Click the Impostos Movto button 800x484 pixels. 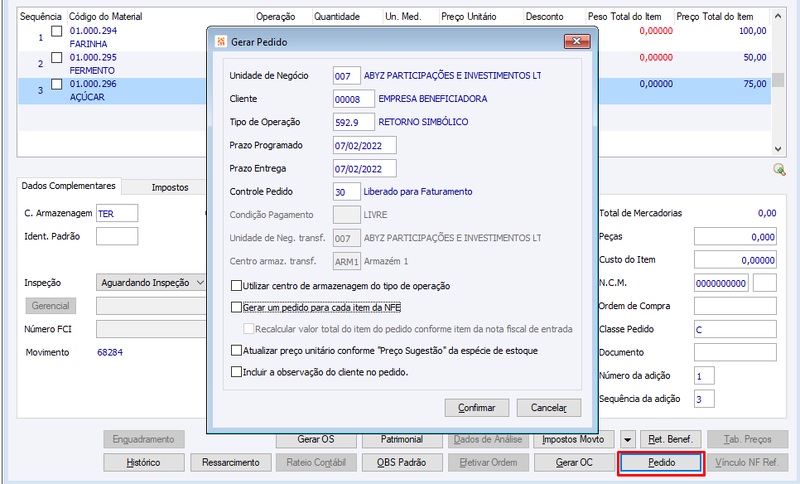(573, 439)
